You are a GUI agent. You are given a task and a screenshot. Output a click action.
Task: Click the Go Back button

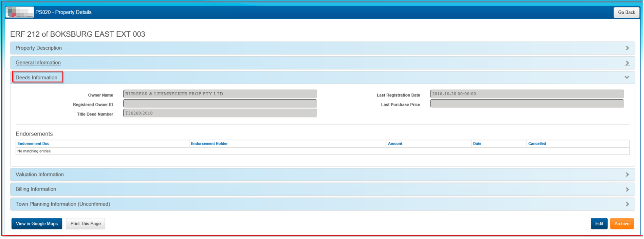click(x=626, y=12)
